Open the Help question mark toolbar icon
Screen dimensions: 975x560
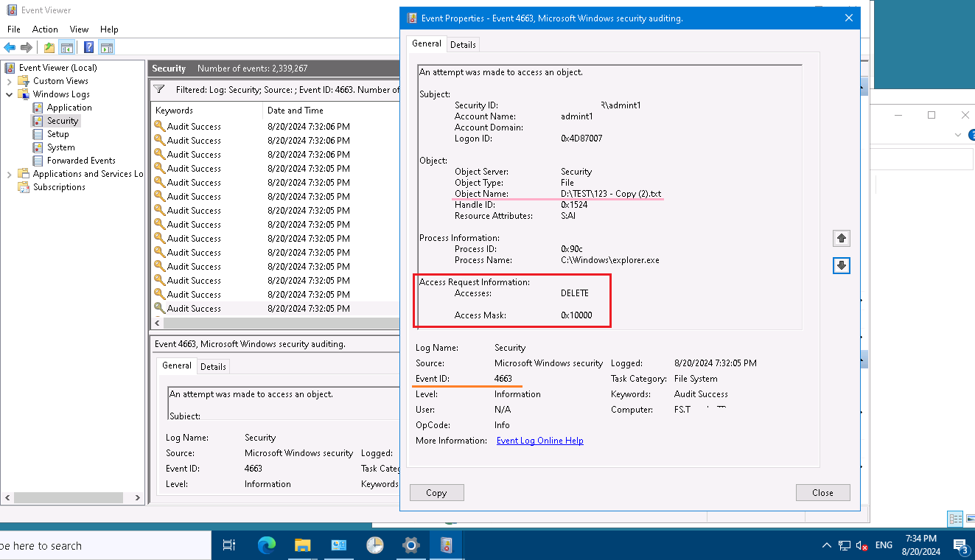coord(88,47)
